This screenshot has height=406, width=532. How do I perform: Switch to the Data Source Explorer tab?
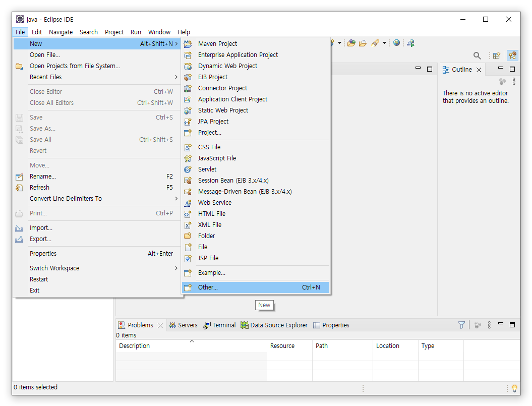tap(274, 325)
